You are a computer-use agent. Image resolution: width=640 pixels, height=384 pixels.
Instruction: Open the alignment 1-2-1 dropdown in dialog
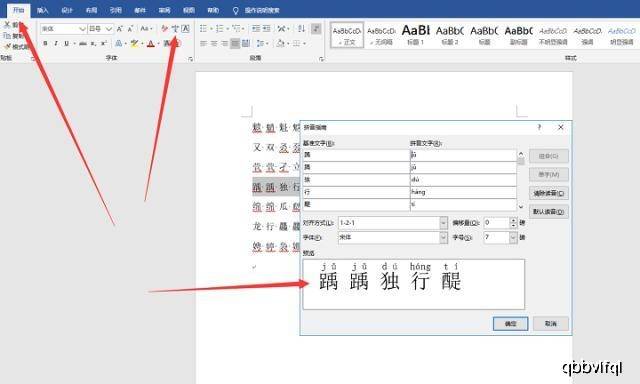point(443,223)
